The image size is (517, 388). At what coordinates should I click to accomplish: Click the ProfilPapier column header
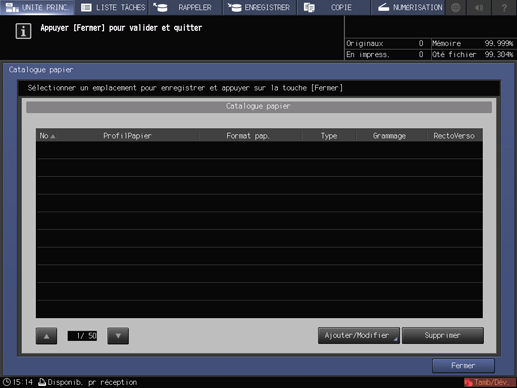coord(127,136)
